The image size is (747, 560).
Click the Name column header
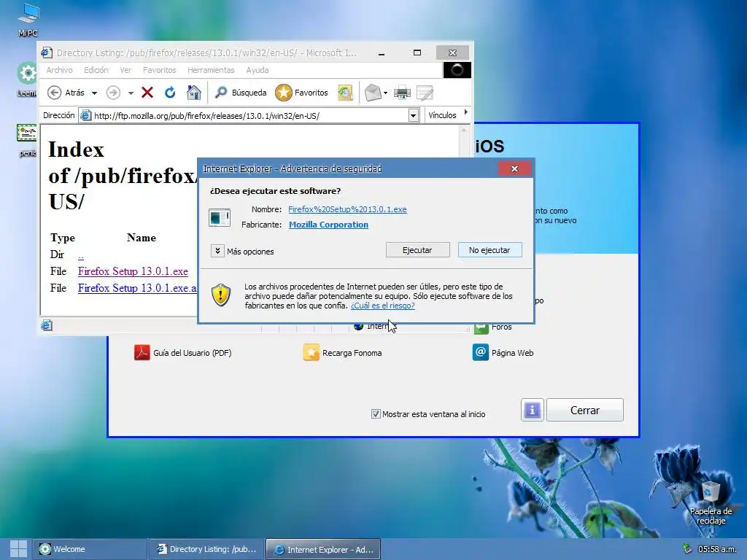click(x=142, y=238)
